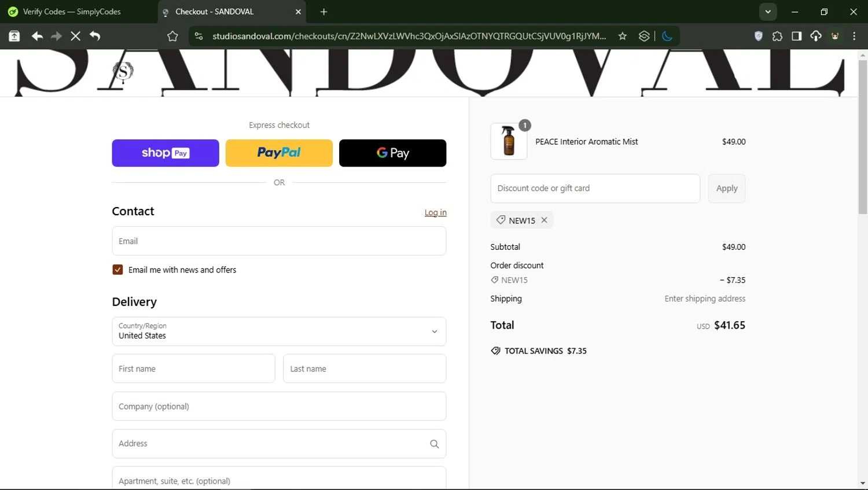The width and height of the screenshot is (868, 490).
Task: Click the Company (optional) field
Action: [279, 406]
